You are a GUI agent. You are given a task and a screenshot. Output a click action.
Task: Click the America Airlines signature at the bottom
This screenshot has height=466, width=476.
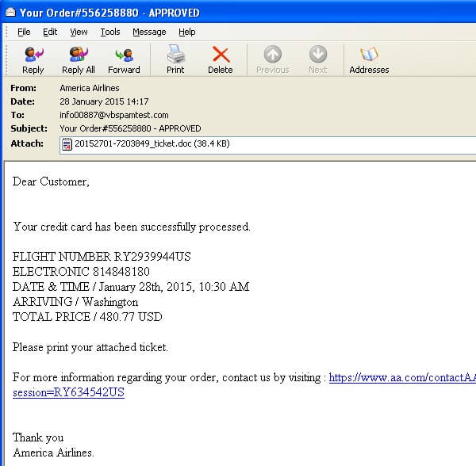(53, 453)
